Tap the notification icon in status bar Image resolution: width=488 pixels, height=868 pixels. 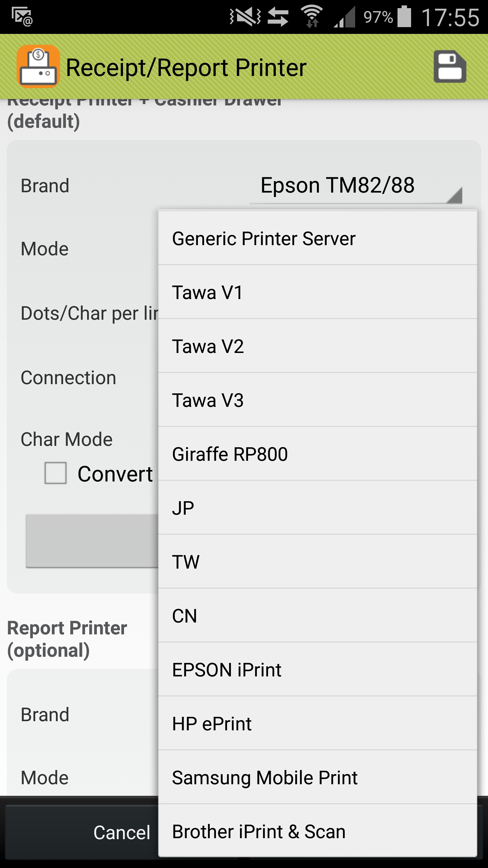pyautogui.click(x=22, y=16)
